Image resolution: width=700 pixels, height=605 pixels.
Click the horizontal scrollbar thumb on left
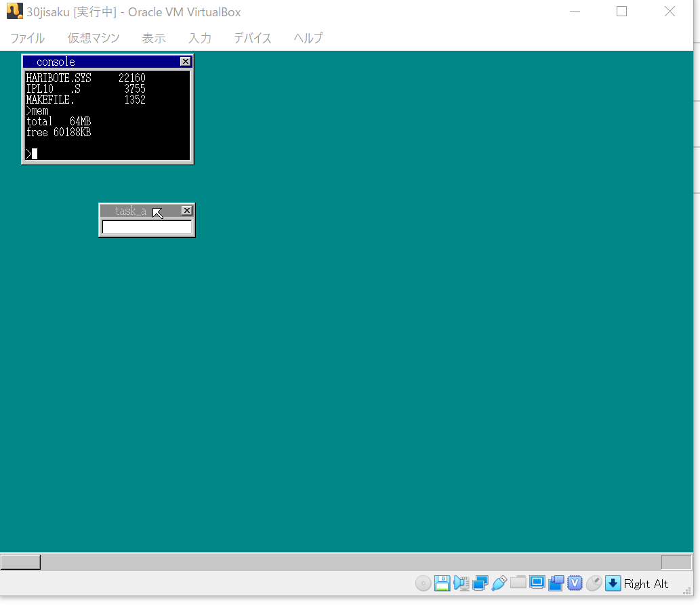20,562
